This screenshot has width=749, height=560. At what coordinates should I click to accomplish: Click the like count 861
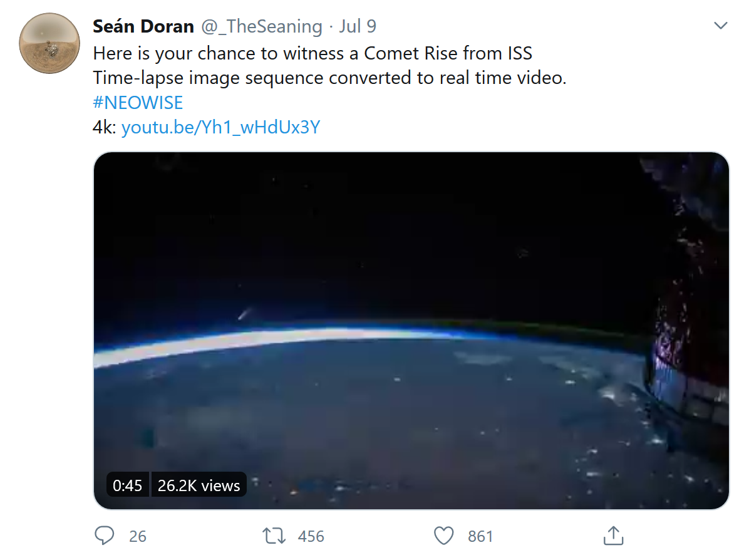coord(480,537)
